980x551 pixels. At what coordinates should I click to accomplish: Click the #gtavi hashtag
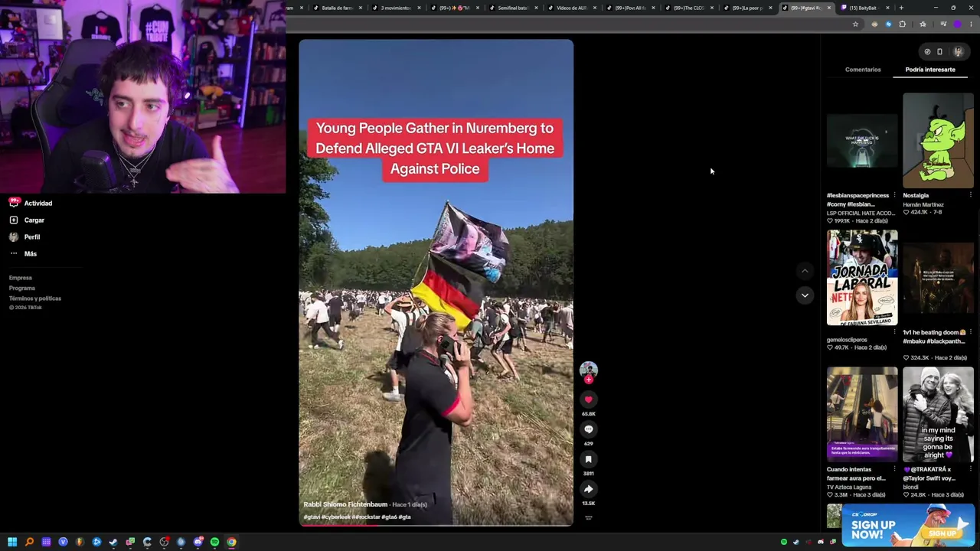coord(311,517)
